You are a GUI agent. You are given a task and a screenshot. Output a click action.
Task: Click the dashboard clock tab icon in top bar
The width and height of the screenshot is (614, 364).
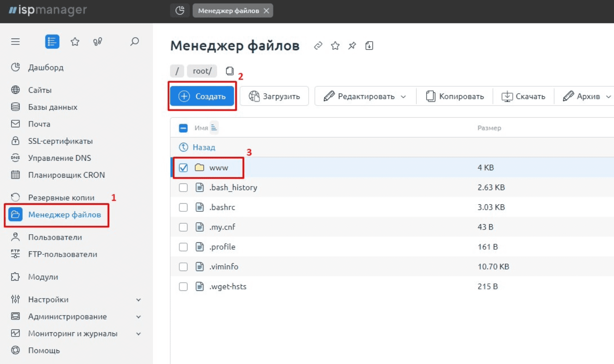(x=180, y=11)
